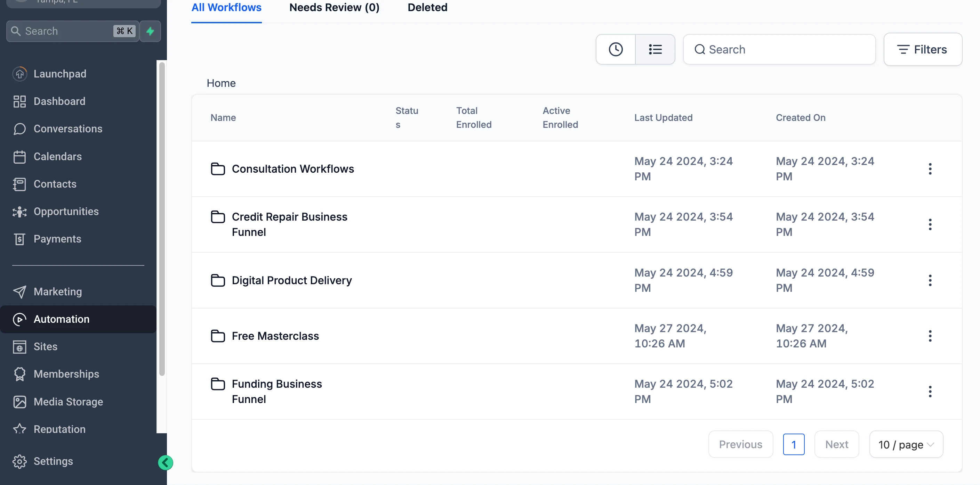Open options menu for Digital Product Delivery
The width and height of the screenshot is (980, 485).
[x=930, y=280]
